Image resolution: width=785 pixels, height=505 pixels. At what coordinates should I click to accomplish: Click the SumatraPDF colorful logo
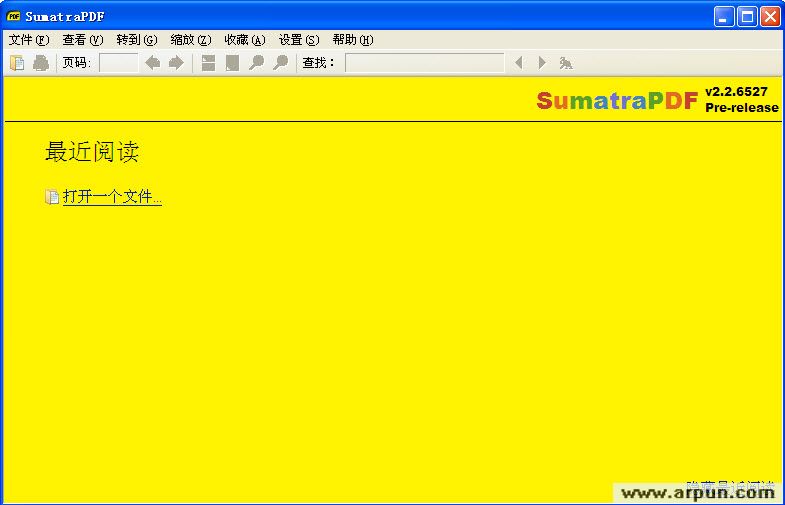coord(617,101)
